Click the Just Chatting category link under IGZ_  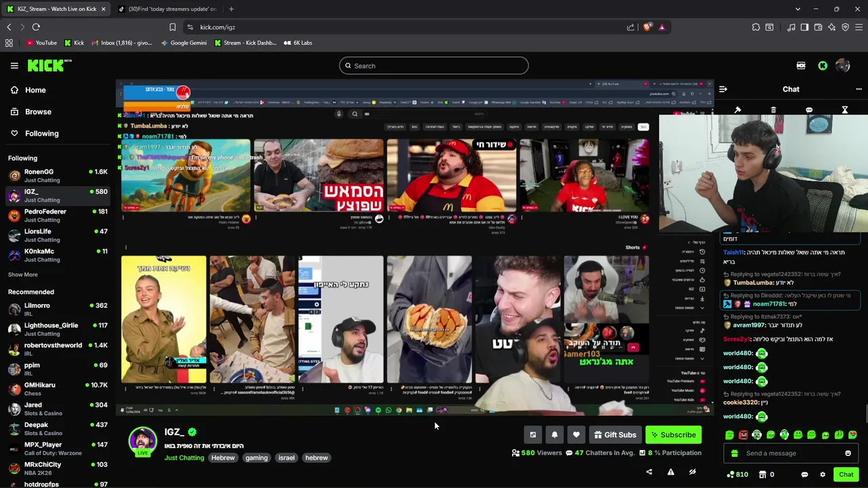click(x=184, y=458)
